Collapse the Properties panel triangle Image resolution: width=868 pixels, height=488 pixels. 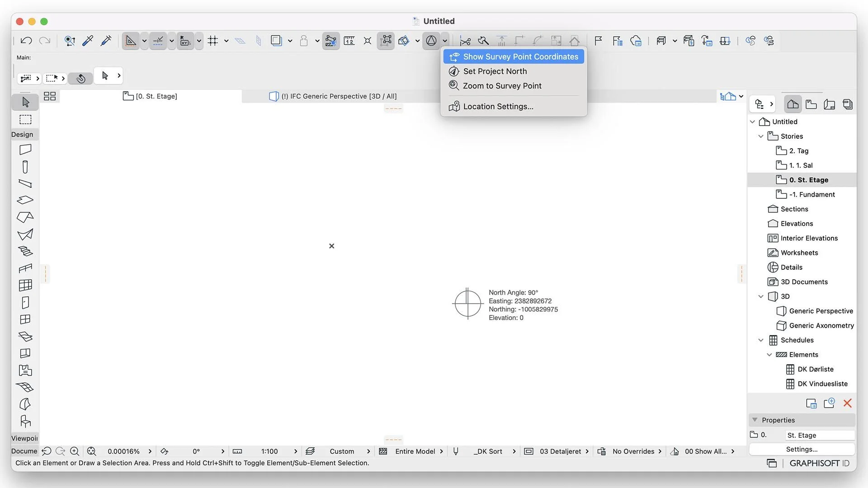tap(755, 420)
